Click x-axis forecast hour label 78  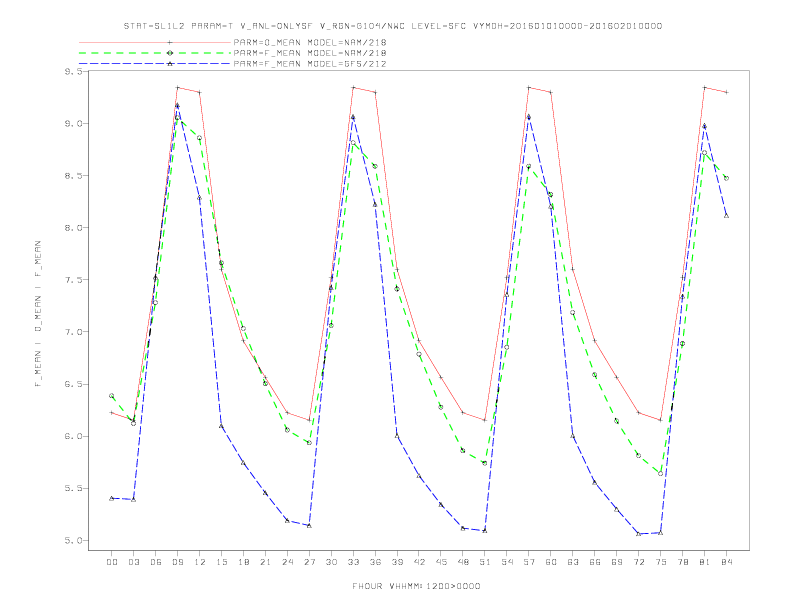coord(682,562)
